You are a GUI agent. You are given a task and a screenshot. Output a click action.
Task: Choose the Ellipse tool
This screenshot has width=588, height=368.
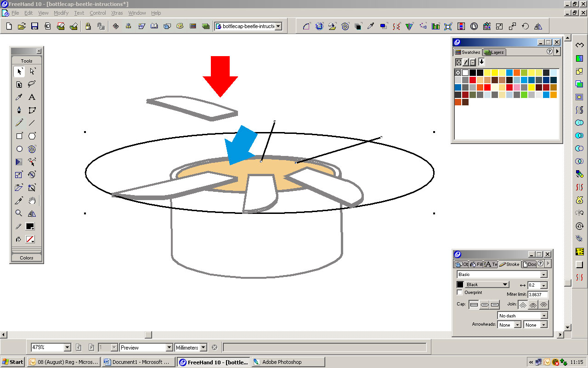(x=19, y=149)
